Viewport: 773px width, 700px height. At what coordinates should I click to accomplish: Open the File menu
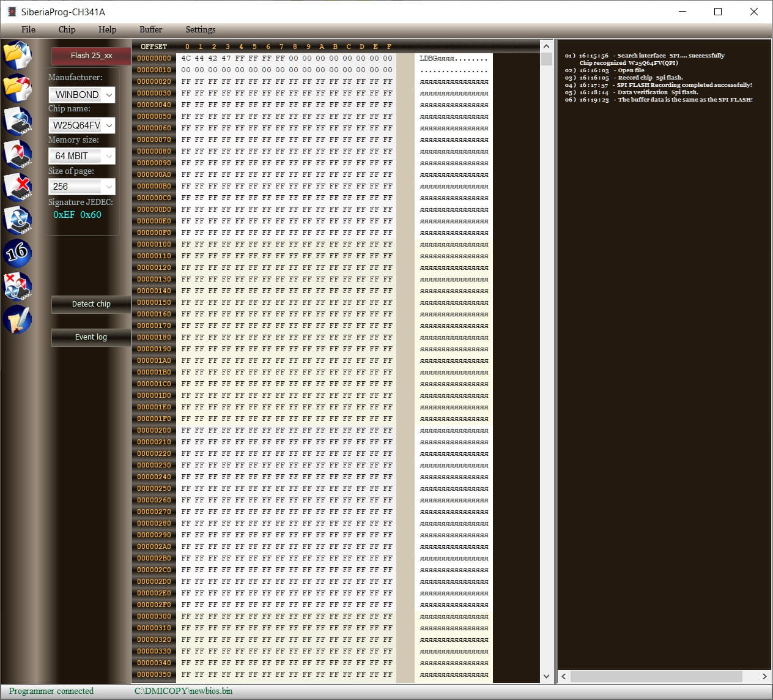pos(28,29)
